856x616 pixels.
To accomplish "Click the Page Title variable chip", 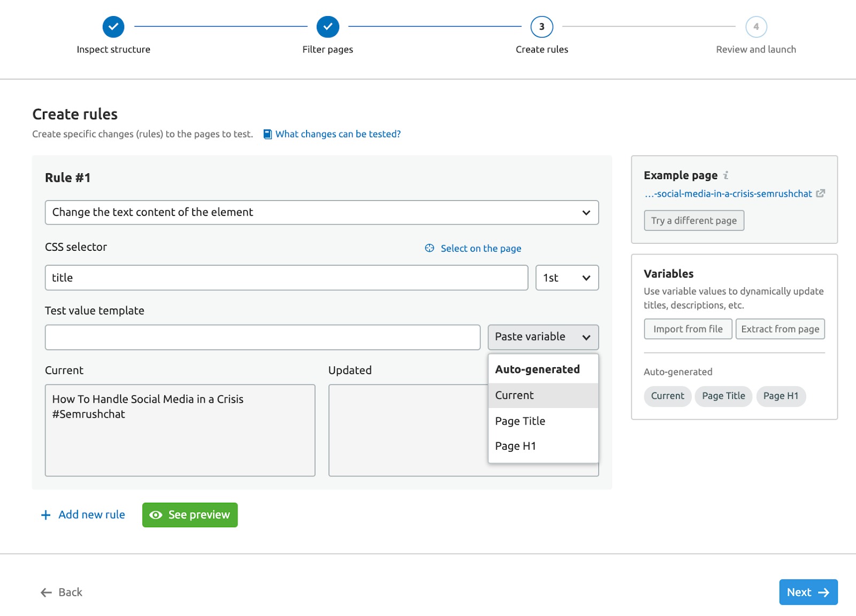I will 723,396.
